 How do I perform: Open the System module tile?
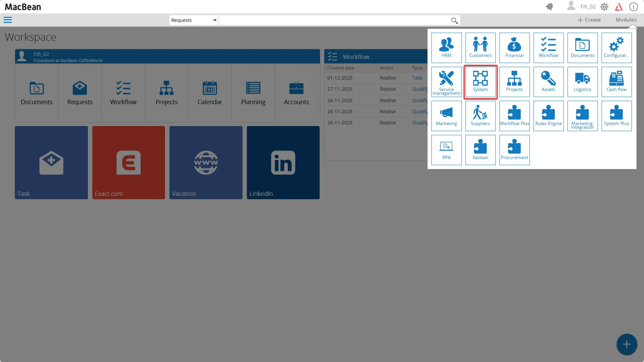(480, 82)
